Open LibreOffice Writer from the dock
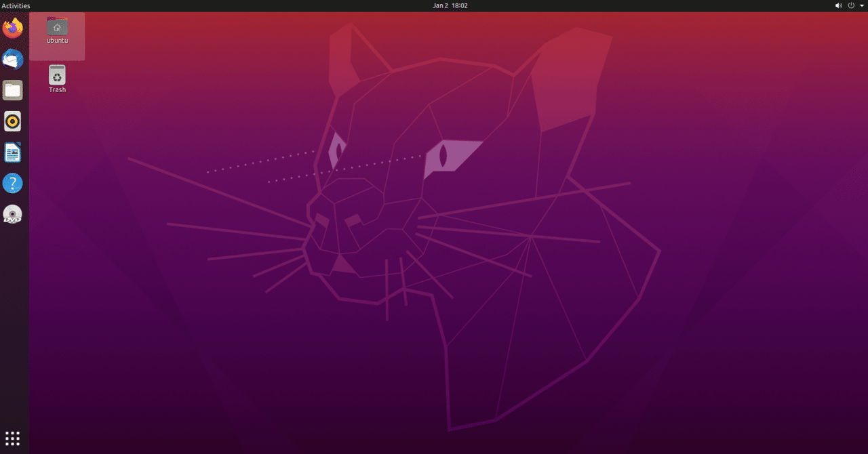 click(x=13, y=152)
